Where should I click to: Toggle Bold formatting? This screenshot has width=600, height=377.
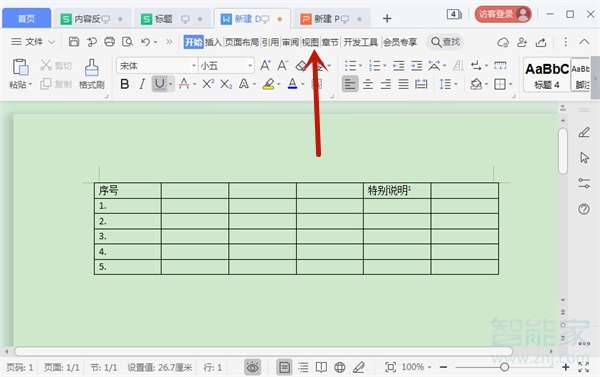point(124,84)
